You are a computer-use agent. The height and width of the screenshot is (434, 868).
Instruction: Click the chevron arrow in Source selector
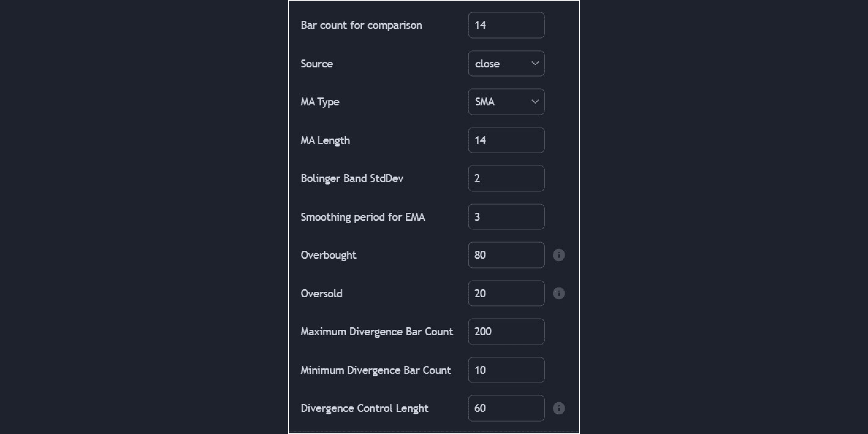tap(535, 63)
